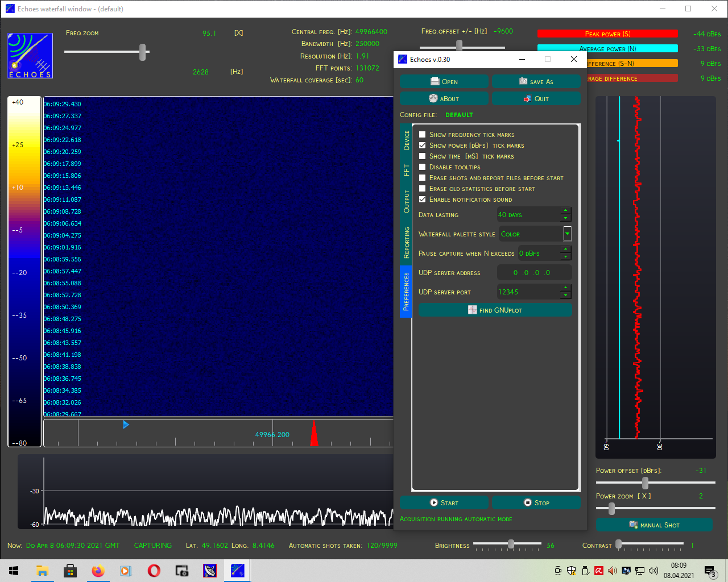The width and height of the screenshot is (728, 582).
Task: Open Windows Security shield tray icon
Action: point(572,571)
